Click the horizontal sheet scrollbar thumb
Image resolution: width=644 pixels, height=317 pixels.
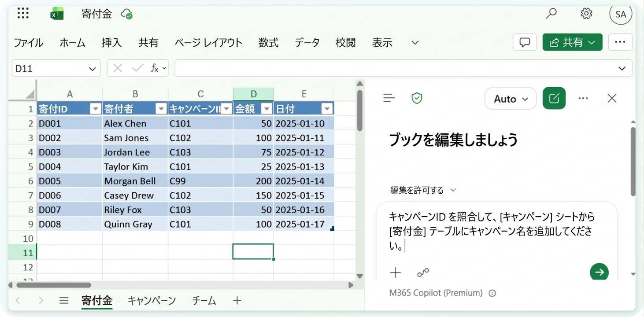[x=54, y=285]
